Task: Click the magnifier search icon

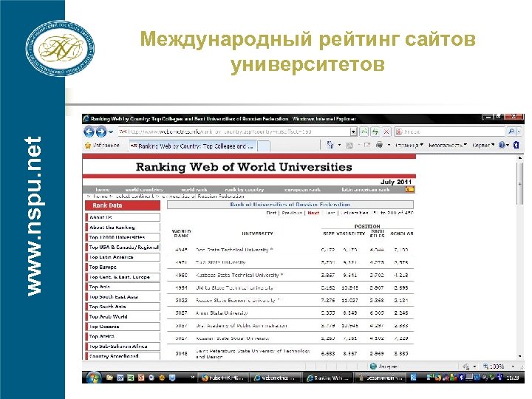Action: (511, 132)
